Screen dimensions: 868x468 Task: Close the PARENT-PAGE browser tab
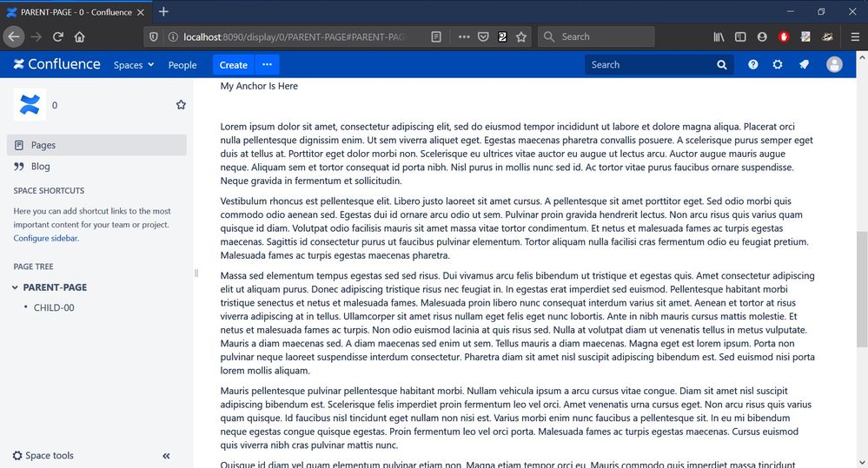pyautogui.click(x=141, y=12)
